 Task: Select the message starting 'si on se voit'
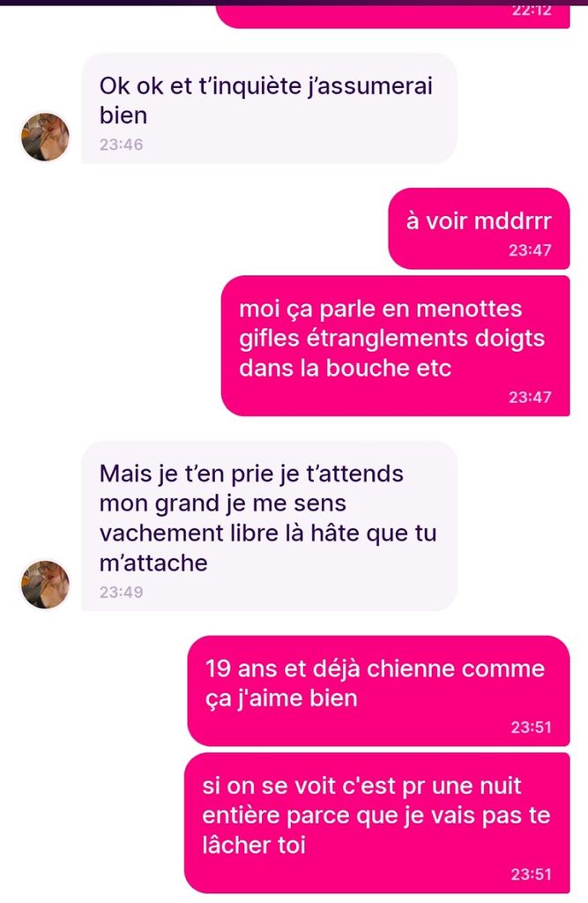click(377, 823)
